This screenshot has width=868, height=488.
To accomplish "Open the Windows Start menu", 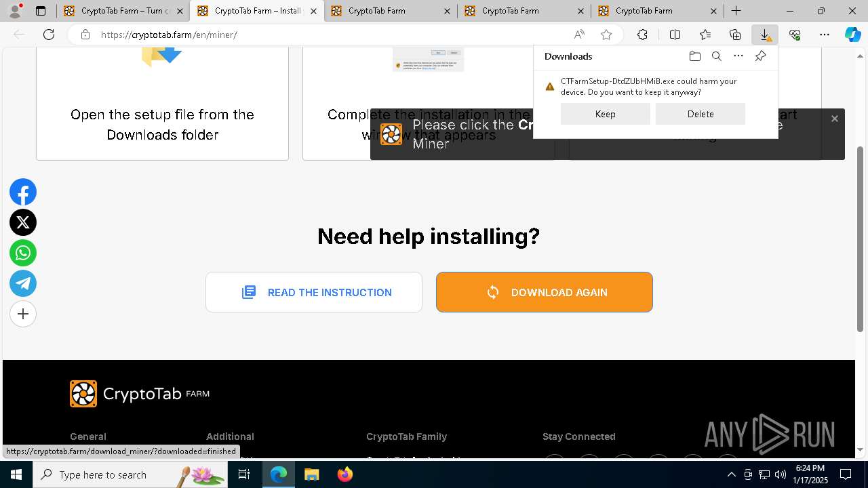I will point(16,474).
